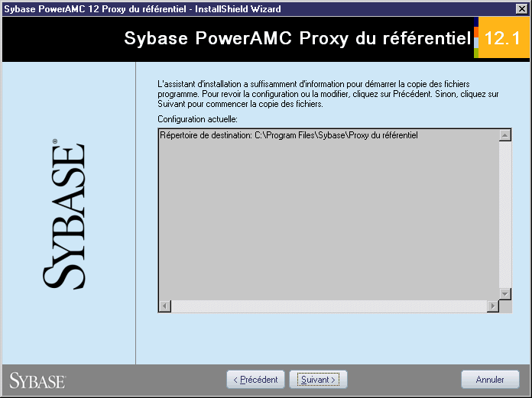Click the small Sybase logo in the footer

click(x=37, y=380)
